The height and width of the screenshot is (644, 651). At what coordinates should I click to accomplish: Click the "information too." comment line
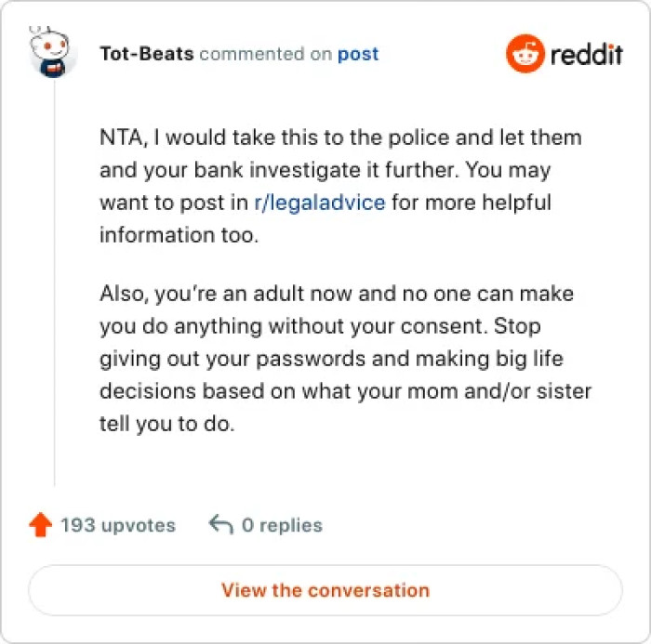[x=177, y=234]
